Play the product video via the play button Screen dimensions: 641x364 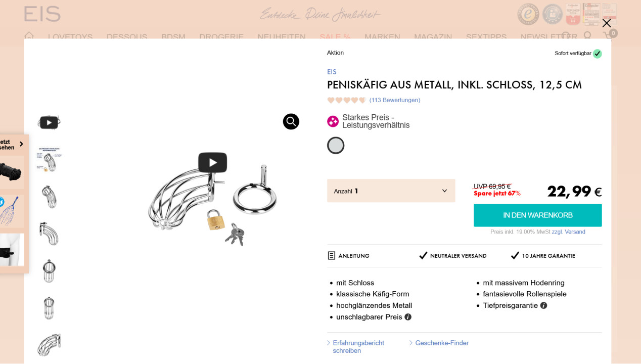pyautogui.click(x=212, y=162)
